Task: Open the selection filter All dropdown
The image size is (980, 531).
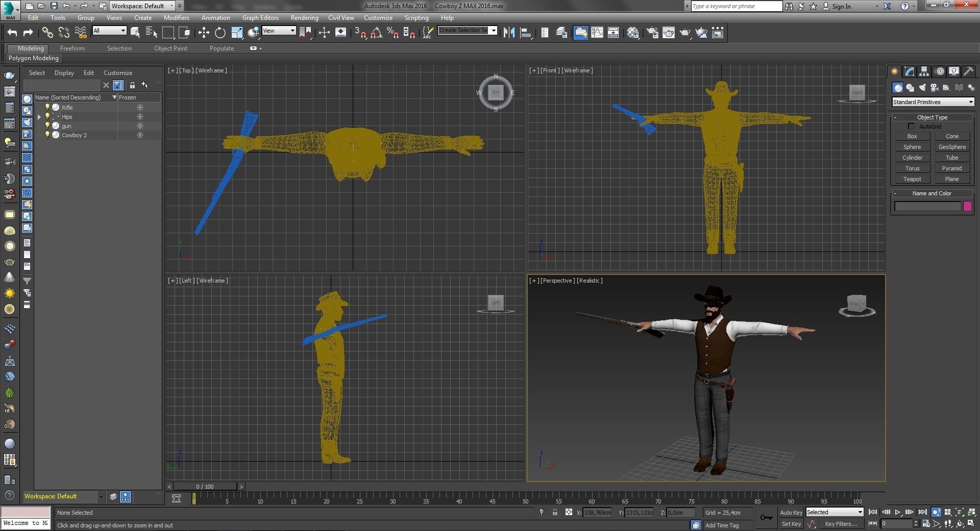Action: 109,31
